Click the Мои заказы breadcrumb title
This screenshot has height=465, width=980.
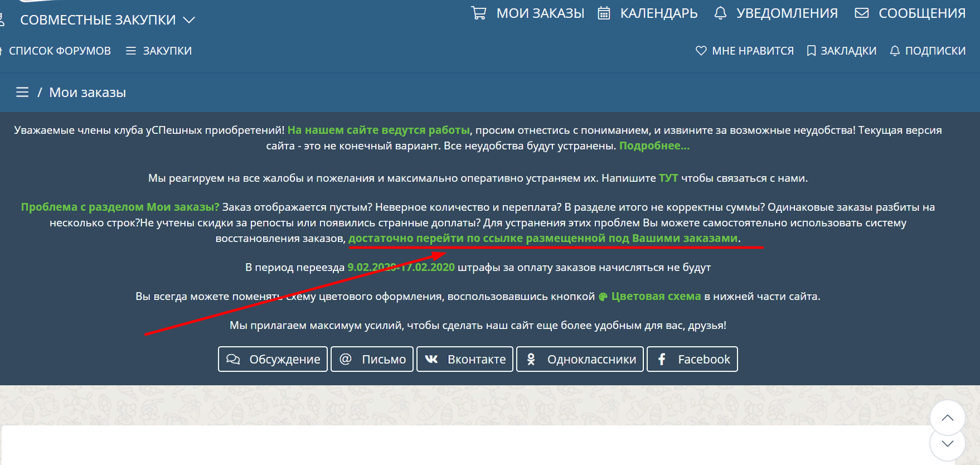click(88, 93)
